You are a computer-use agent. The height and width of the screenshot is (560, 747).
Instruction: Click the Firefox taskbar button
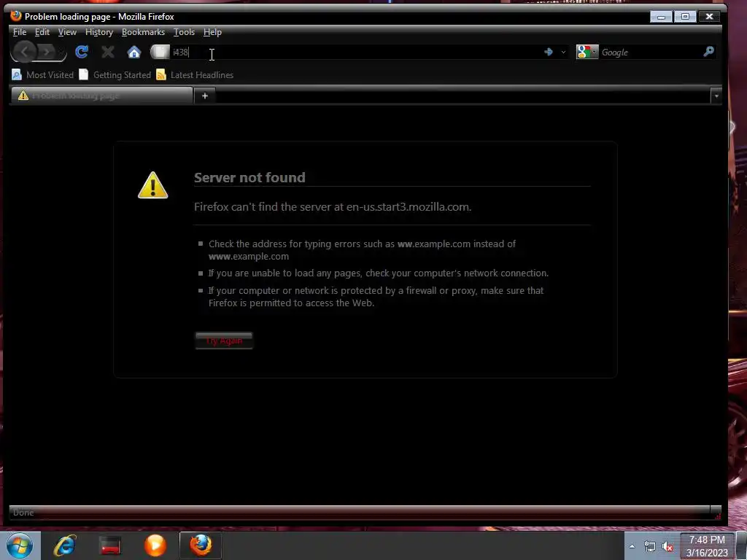click(x=201, y=545)
